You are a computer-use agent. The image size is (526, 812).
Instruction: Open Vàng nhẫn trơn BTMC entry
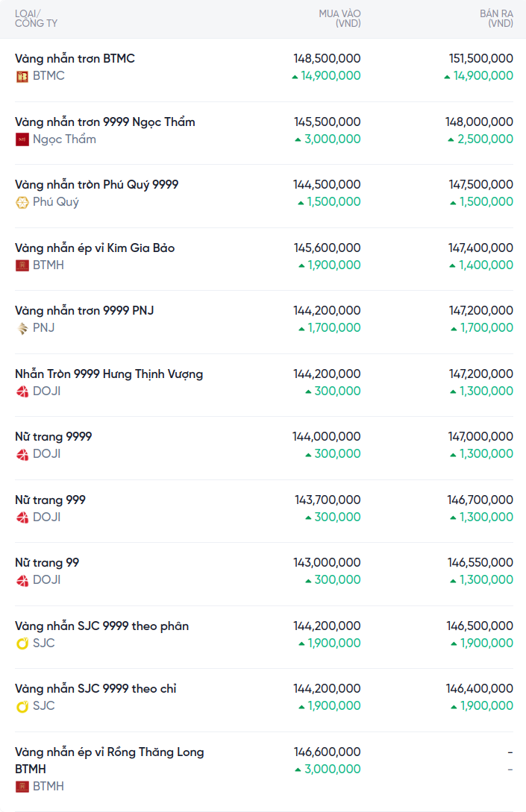point(75,58)
